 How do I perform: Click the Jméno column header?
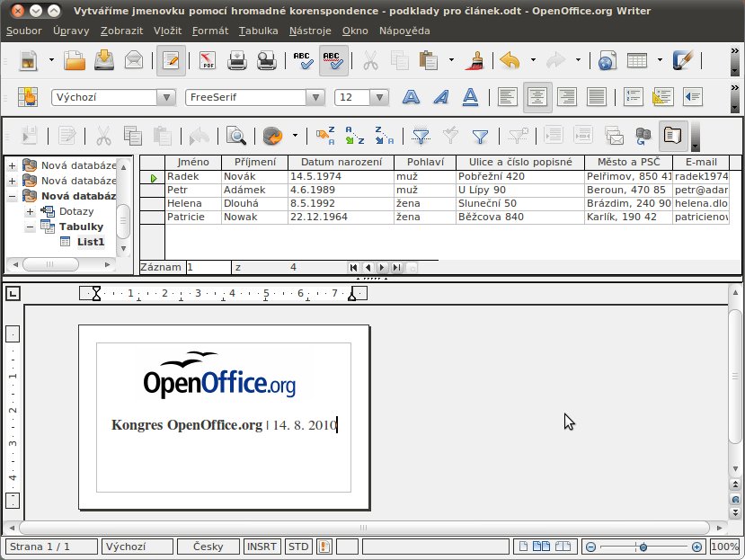click(193, 162)
